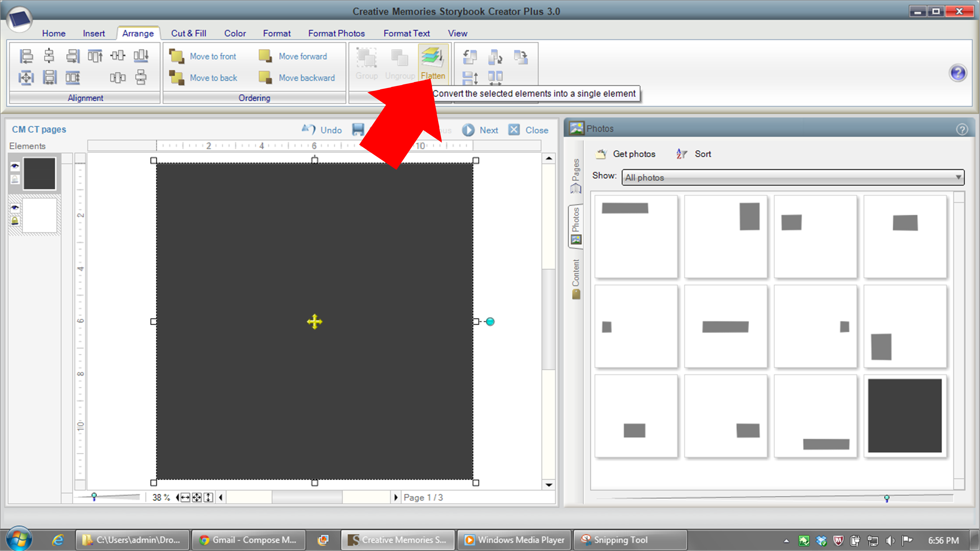This screenshot has height=551, width=980.
Task: Go to Next page
Action: (480, 130)
